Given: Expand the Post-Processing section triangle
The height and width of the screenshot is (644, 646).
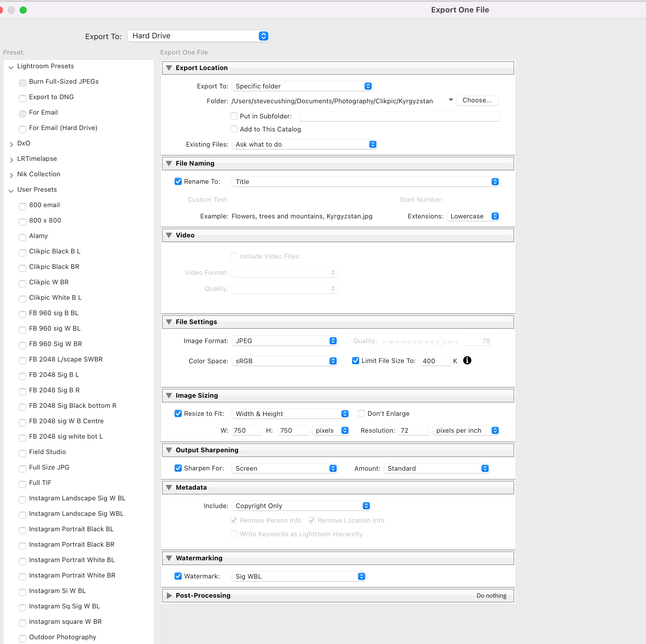Looking at the screenshot, I should (169, 596).
